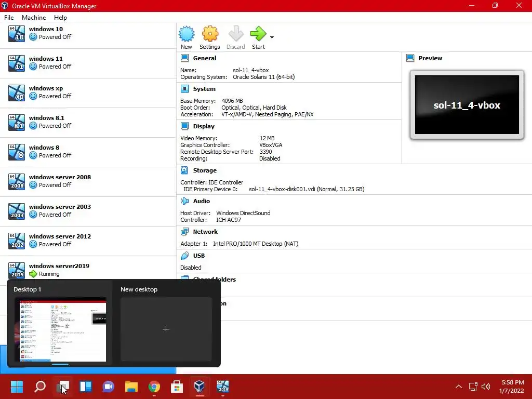Switch to running 2019 VM taskbar icon
The image size is (532, 399).
[x=222, y=387]
